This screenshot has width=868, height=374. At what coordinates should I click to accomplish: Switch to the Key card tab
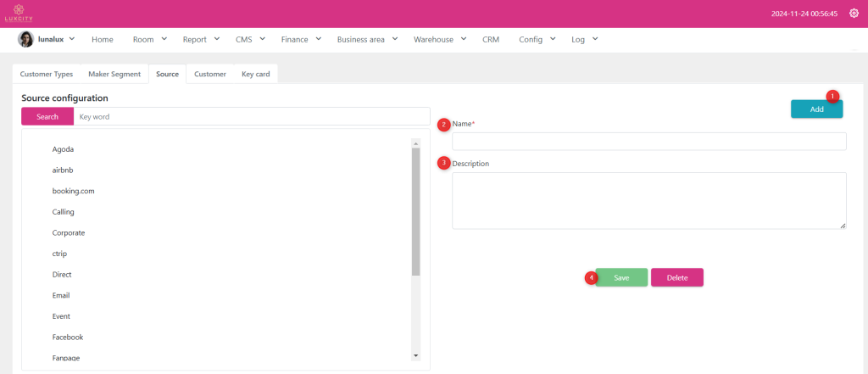point(255,74)
